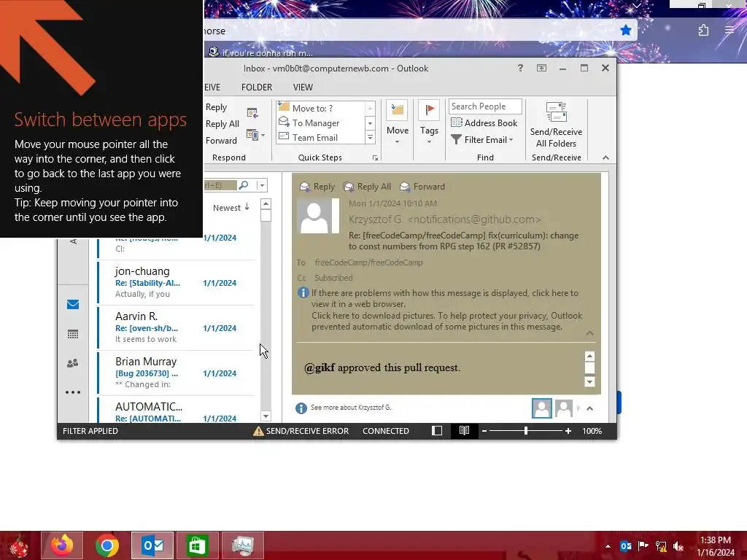Screen dimensions: 747x560
Task: Click Reply in the ribbon Respond group
Action: tap(216, 107)
